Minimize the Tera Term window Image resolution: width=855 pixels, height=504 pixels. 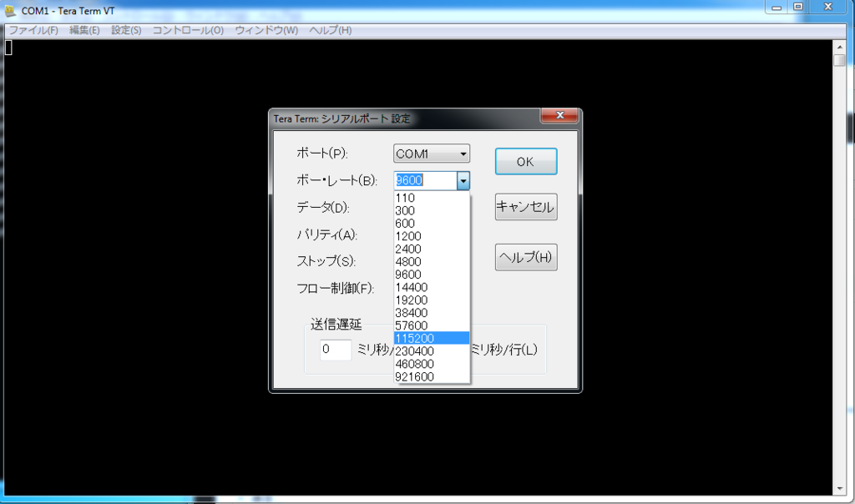777,7
